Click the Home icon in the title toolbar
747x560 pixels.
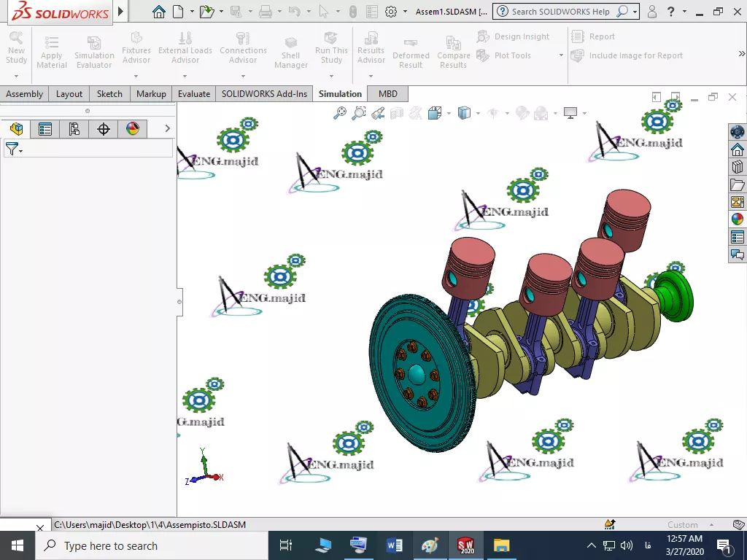click(x=159, y=12)
